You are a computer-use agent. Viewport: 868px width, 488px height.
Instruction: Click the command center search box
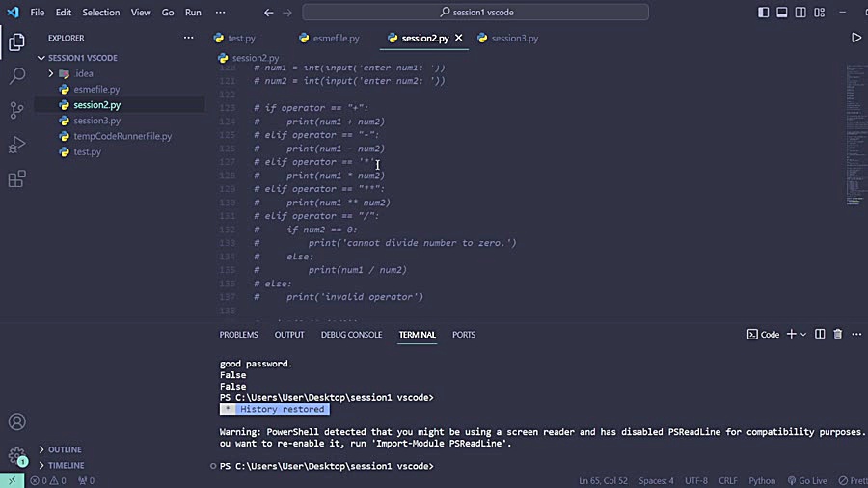click(x=475, y=13)
